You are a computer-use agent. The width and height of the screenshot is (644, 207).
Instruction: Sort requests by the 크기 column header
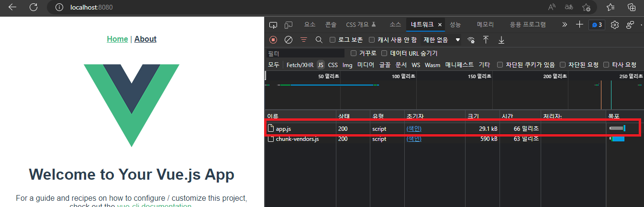click(x=482, y=116)
